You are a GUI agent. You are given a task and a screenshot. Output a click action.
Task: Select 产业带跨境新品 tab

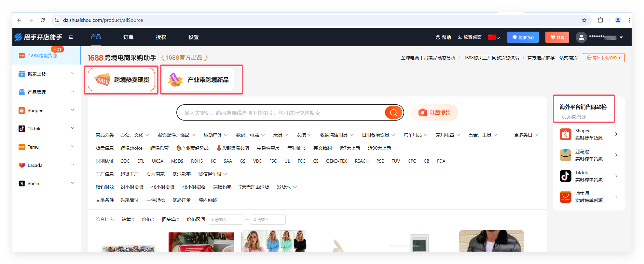198,80
